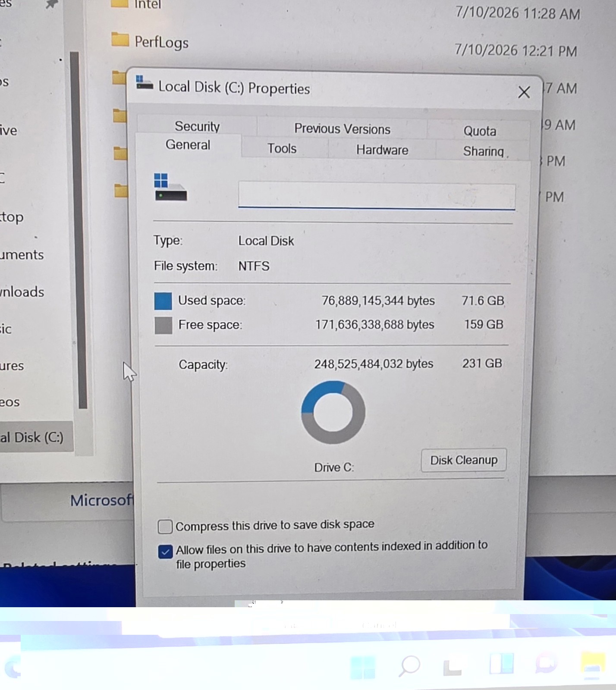Viewport: 616px width, 690px height.
Task: Click the Drive C: label under the chart
Action: (x=334, y=467)
